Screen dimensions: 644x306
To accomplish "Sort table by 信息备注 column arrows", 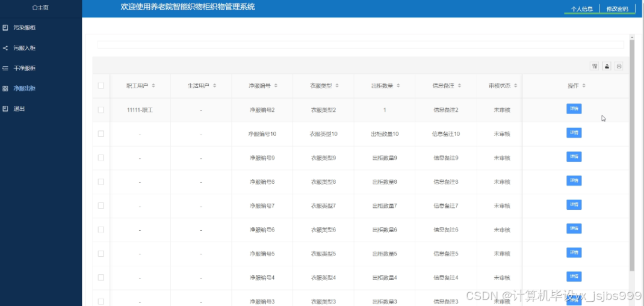I will pyautogui.click(x=459, y=86).
